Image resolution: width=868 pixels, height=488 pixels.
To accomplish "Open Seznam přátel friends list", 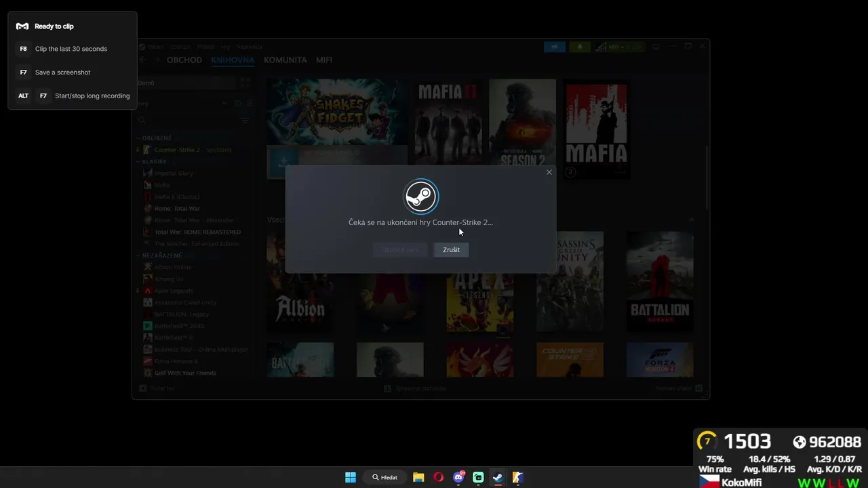I will [x=679, y=388].
